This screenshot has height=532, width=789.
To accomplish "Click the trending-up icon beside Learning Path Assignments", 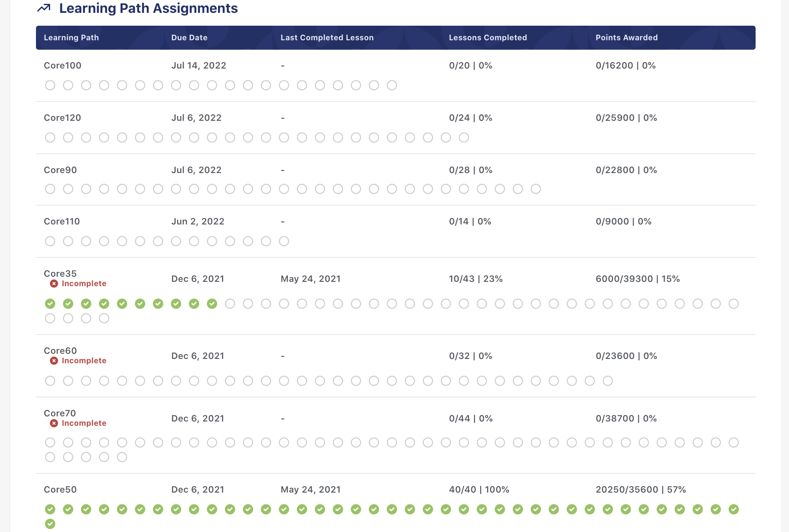I will click(43, 8).
